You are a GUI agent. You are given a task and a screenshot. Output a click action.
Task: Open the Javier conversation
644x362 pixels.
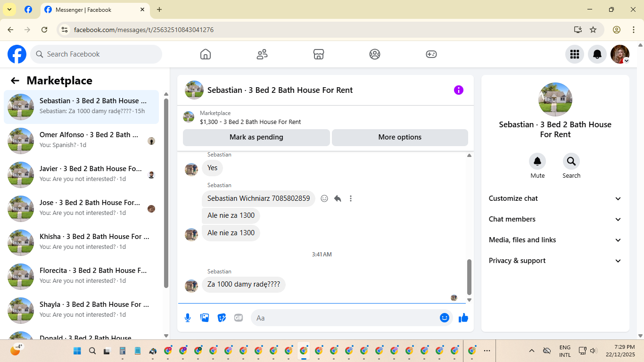coord(81,175)
